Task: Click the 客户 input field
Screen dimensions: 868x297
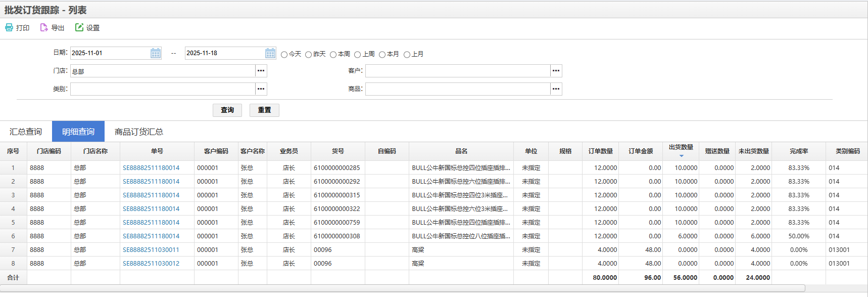Action: tap(457, 71)
